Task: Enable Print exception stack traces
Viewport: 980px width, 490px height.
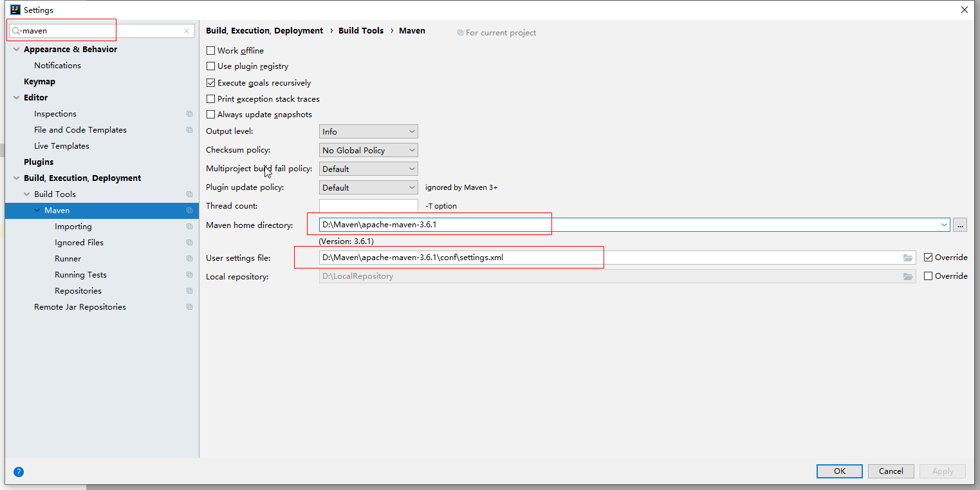Action: point(210,99)
